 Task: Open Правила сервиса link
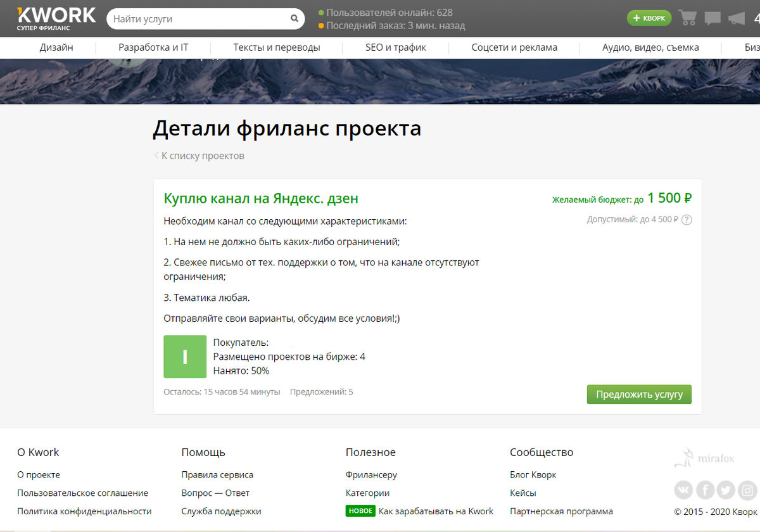tap(217, 474)
